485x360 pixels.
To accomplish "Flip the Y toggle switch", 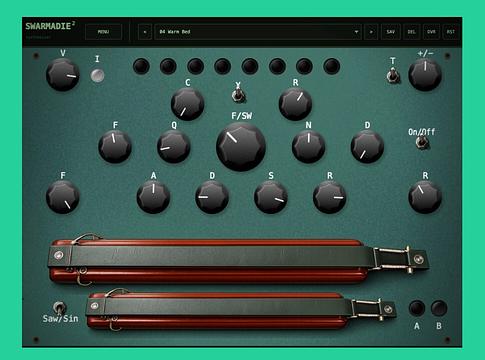I will [238, 95].
